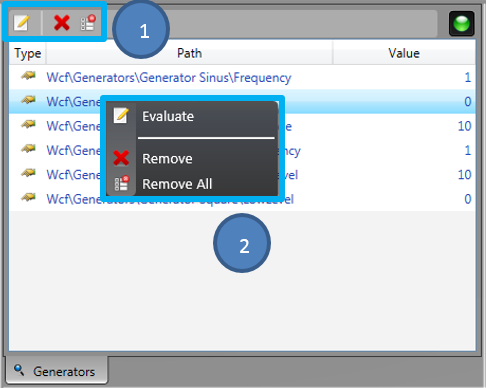The image size is (486, 388).
Task: Select the highlighted row with value 0
Action: click(x=242, y=102)
